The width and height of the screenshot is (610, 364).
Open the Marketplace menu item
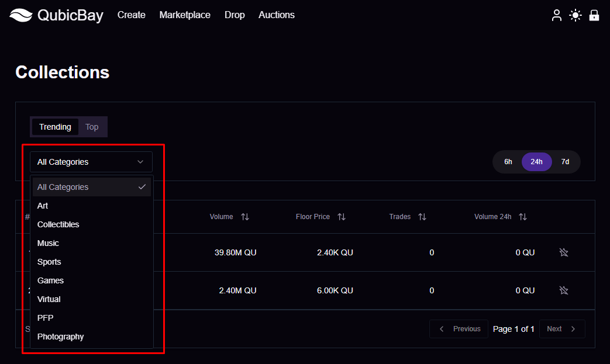pos(185,15)
